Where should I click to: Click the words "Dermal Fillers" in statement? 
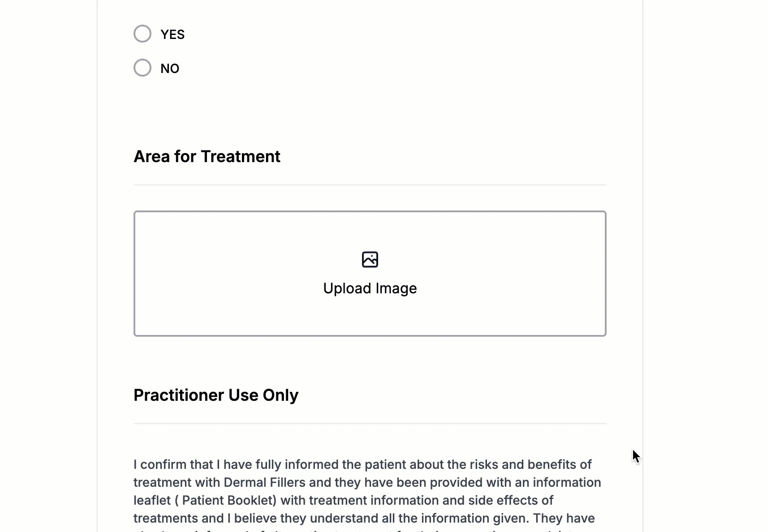pos(264,483)
